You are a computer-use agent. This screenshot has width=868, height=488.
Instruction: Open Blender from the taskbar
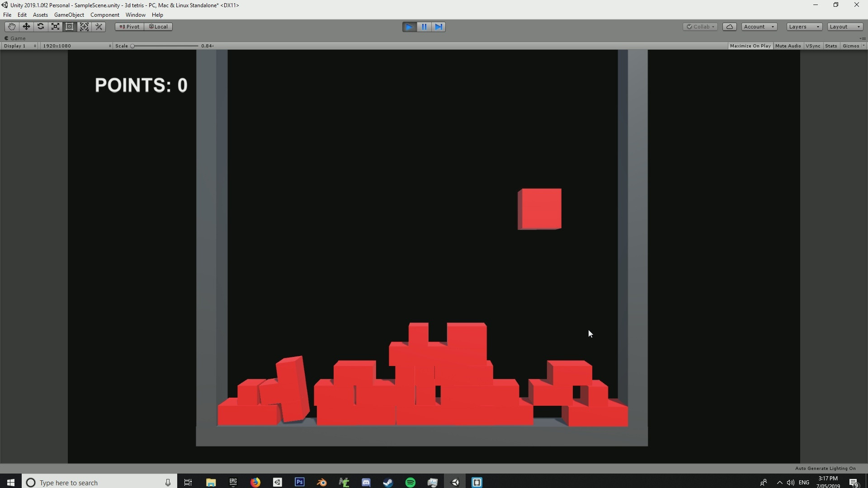click(x=322, y=483)
